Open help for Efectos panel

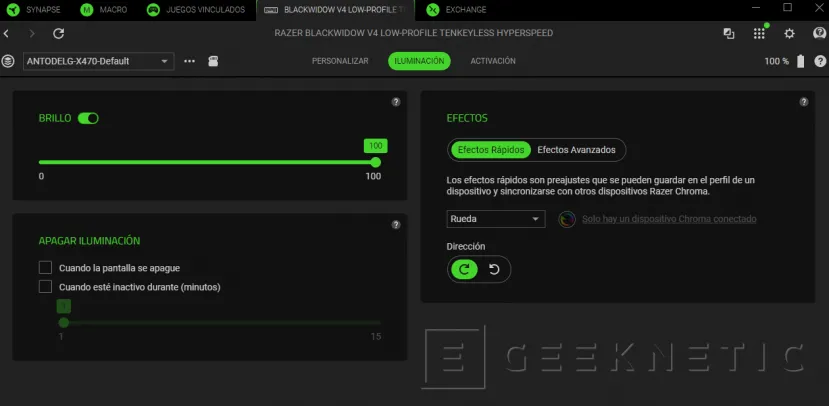point(804,102)
